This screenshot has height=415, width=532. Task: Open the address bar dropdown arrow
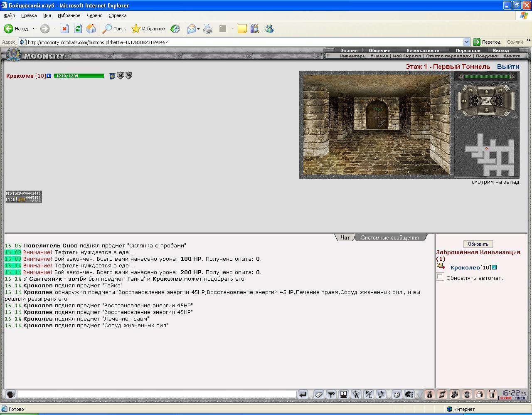tap(466, 42)
